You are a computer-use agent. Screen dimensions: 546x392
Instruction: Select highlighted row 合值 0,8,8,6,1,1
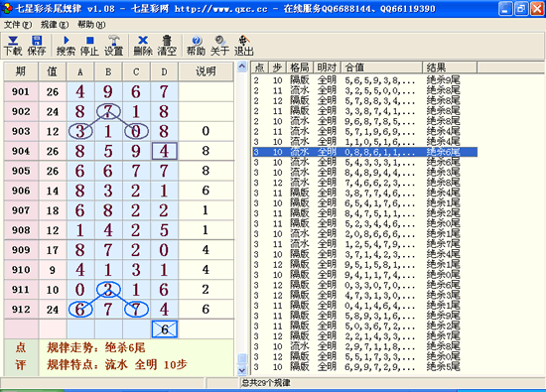364,152
